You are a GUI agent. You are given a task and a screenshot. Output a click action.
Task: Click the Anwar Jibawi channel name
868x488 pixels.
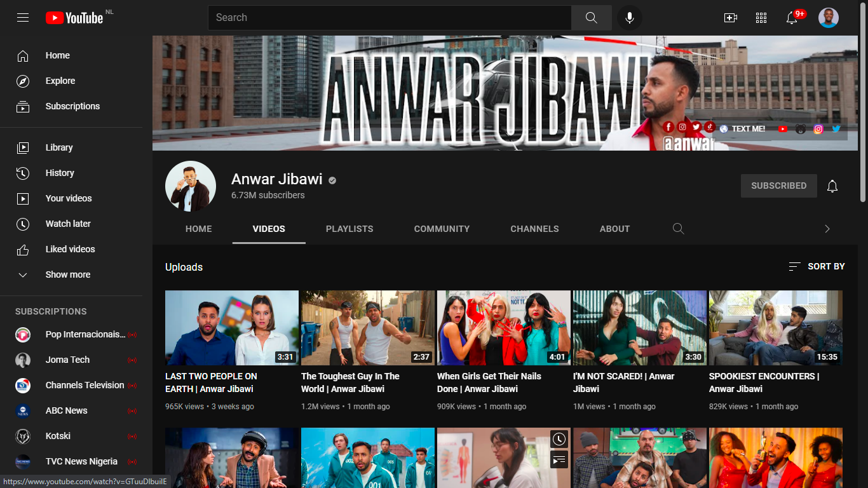coord(277,179)
